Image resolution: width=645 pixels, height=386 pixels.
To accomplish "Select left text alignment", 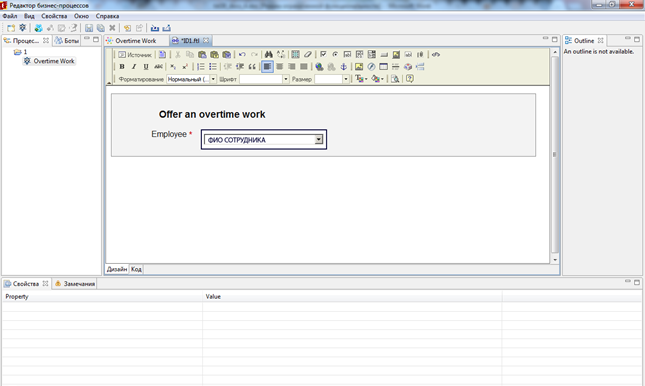I will 267,66.
